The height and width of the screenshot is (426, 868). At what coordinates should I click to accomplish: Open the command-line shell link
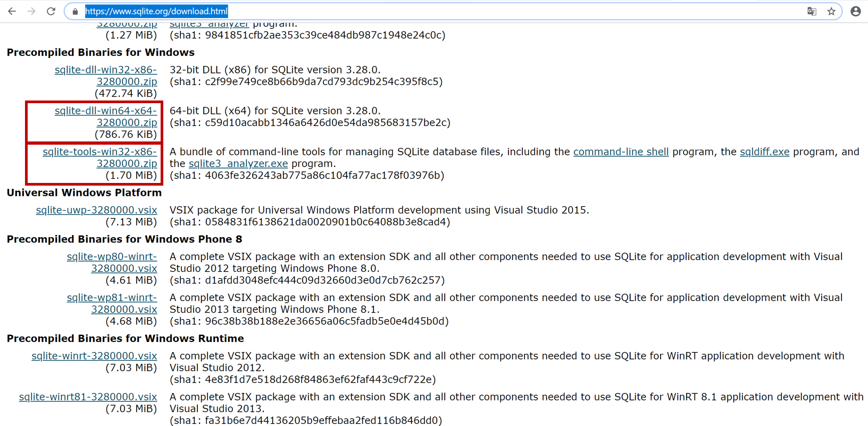[x=621, y=152]
